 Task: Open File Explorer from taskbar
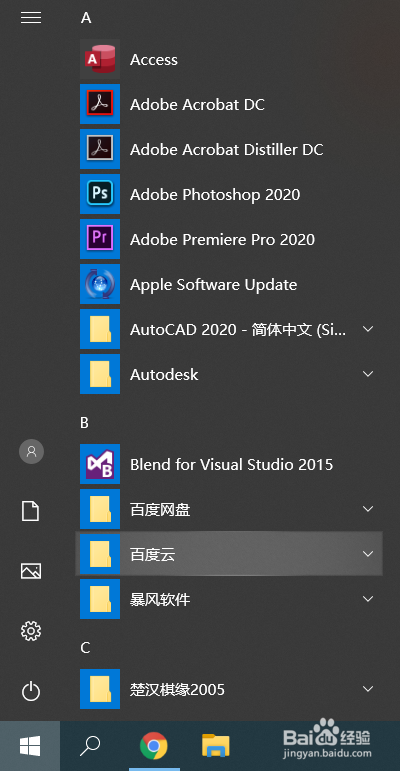(216, 746)
